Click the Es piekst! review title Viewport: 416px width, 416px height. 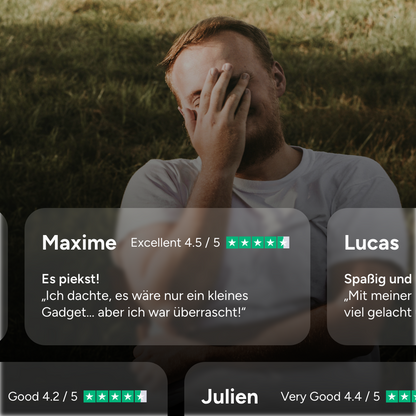click(71, 279)
